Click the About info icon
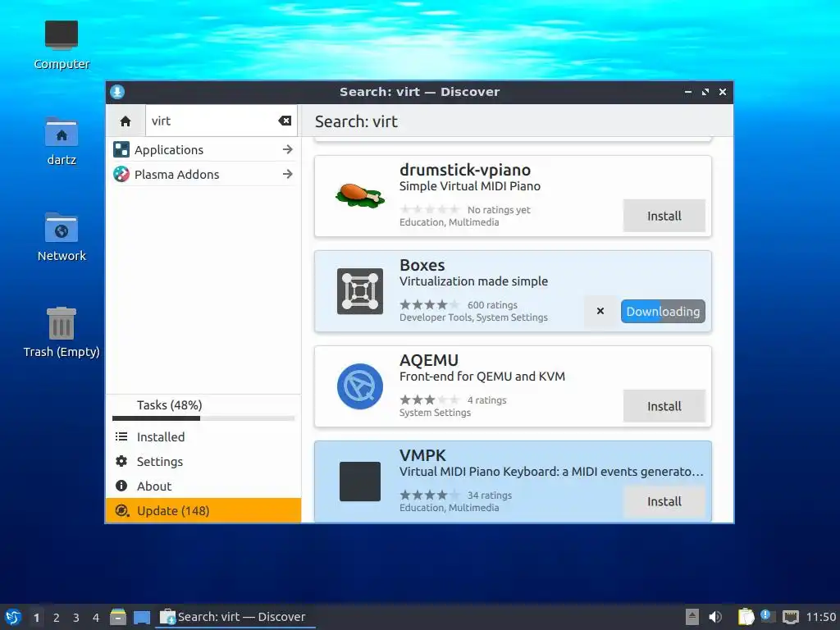This screenshot has width=840, height=630. pos(121,486)
